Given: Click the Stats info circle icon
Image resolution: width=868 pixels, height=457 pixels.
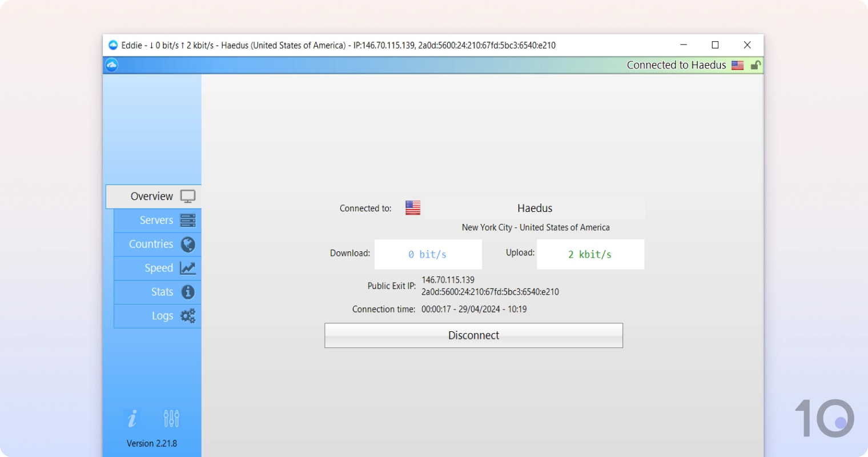Looking at the screenshot, I should pyautogui.click(x=188, y=292).
